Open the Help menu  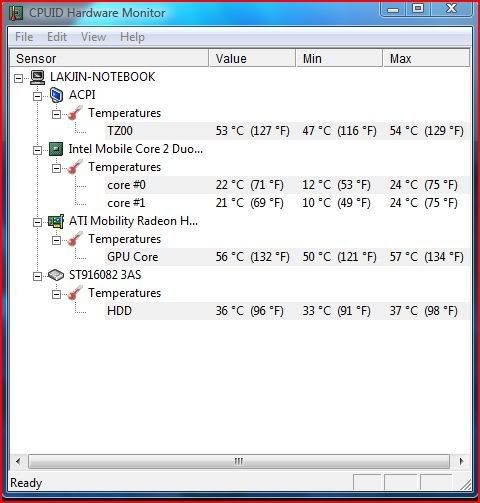click(132, 37)
